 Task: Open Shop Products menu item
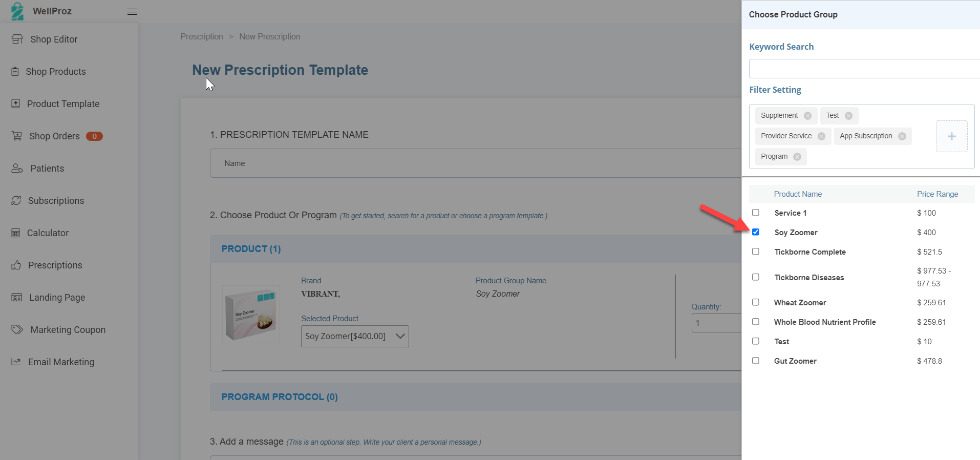click(x=56, y=72)
